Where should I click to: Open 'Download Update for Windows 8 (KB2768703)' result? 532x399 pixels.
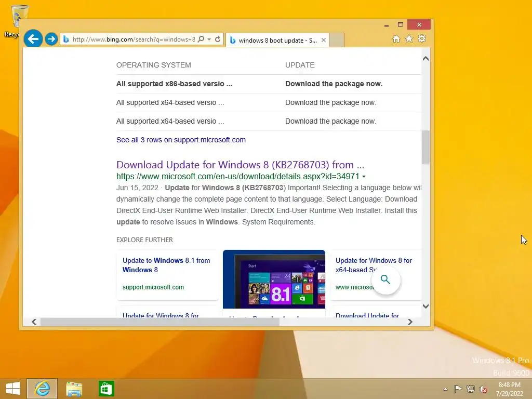pos(240,165)
